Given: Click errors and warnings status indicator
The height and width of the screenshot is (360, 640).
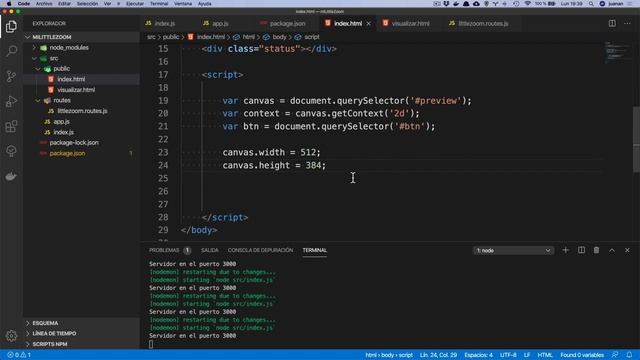Looking at the screenshot, I should [x=19, y=355].
